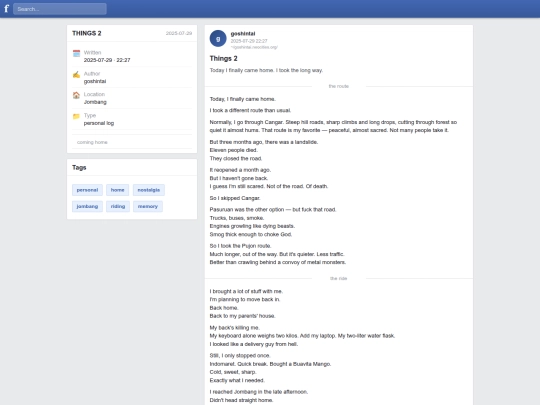Click line 'Still, I only stopped once.'

240,355
